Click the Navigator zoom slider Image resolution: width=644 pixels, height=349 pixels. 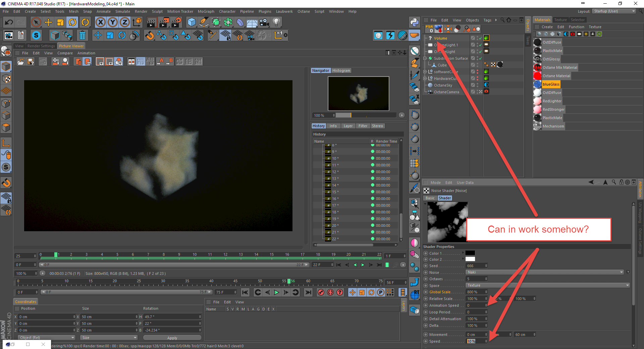366,115
